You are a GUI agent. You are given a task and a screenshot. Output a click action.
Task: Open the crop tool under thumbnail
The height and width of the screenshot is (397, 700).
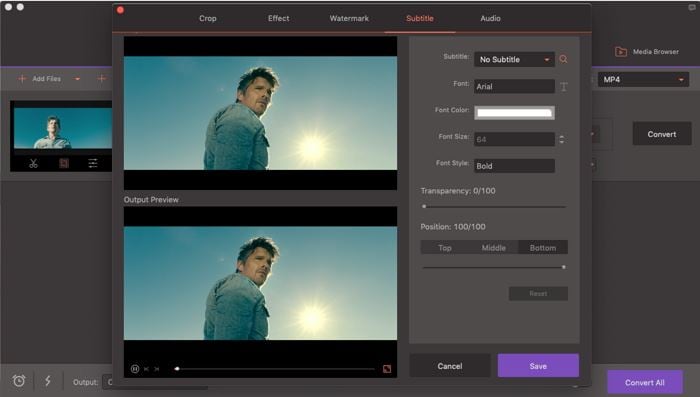64,163
